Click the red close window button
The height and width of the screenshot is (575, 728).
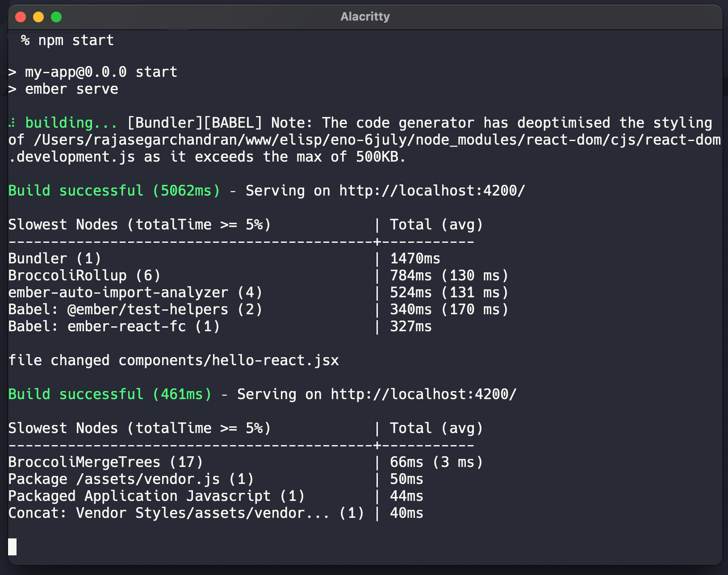[x=21, y=17]
